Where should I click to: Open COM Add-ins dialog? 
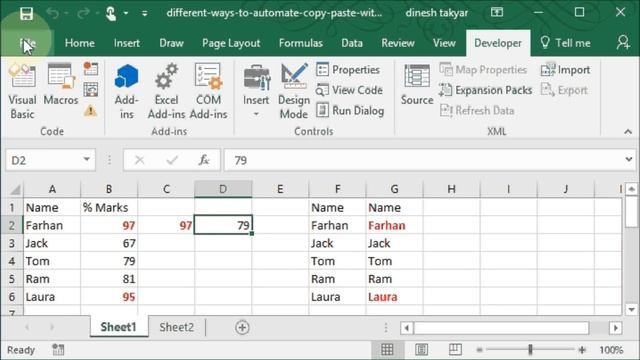pyautogui.click(x=208, y=91)
